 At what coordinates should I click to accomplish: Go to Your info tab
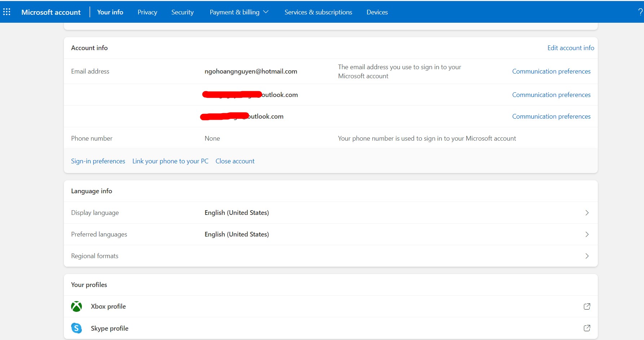tap(110, 12)
